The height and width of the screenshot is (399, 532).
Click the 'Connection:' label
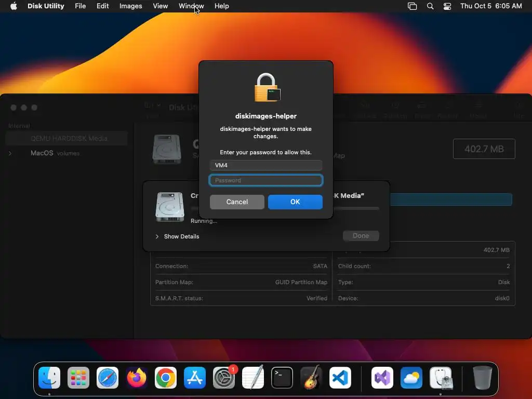tap(171, 267)
